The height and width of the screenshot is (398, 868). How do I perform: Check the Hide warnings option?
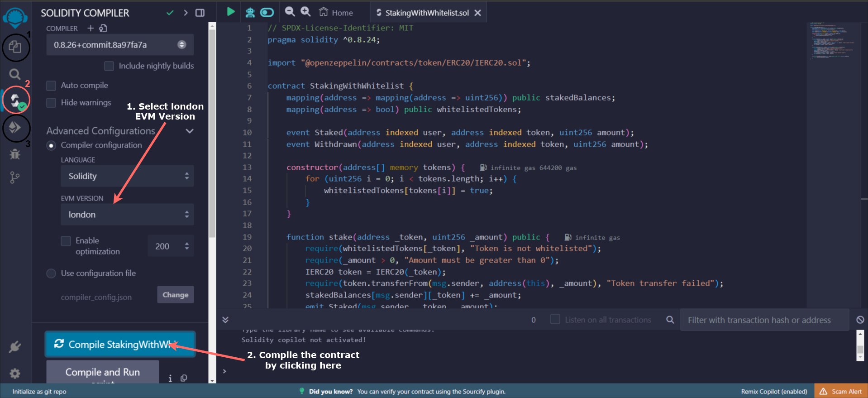52,103
